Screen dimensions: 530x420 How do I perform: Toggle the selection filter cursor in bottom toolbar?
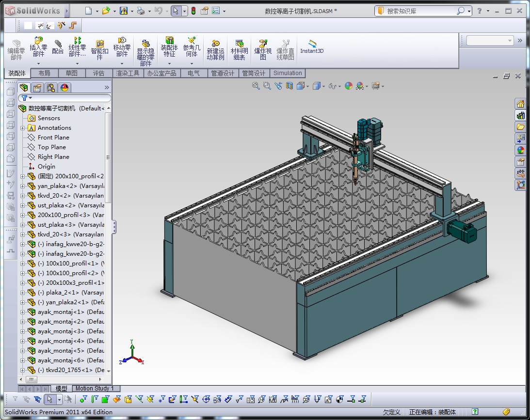[x=49, y=399]
